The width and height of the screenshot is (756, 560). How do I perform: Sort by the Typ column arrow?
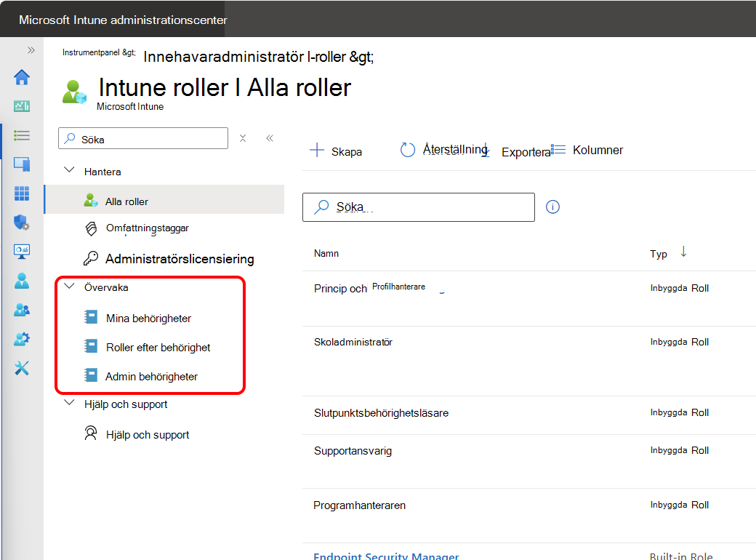[683, 251]
